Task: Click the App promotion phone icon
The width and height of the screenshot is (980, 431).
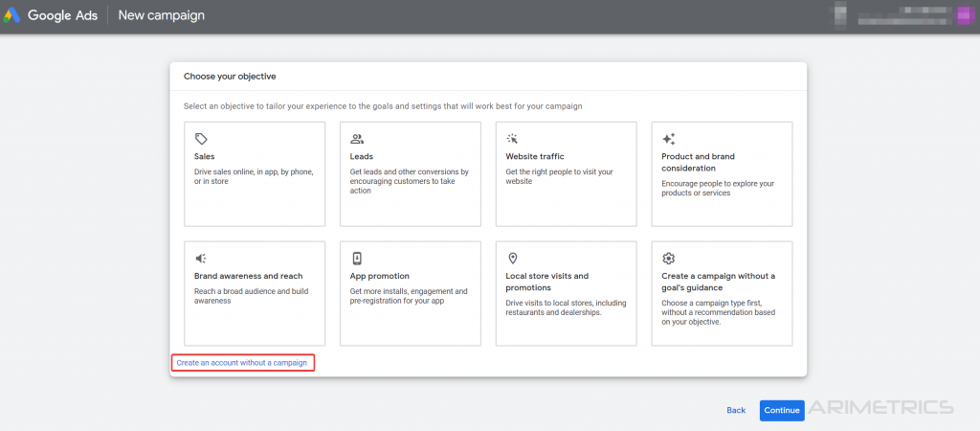Action: (x=357, y=259)
